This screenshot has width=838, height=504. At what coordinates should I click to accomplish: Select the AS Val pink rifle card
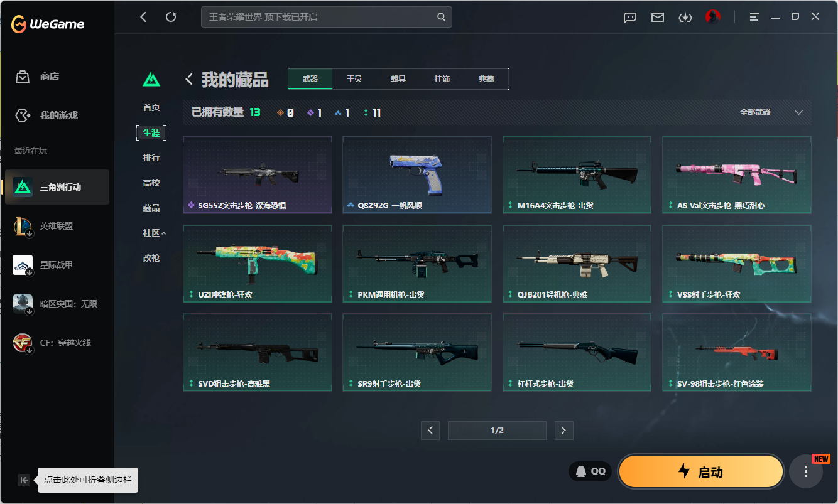[736, 174]
